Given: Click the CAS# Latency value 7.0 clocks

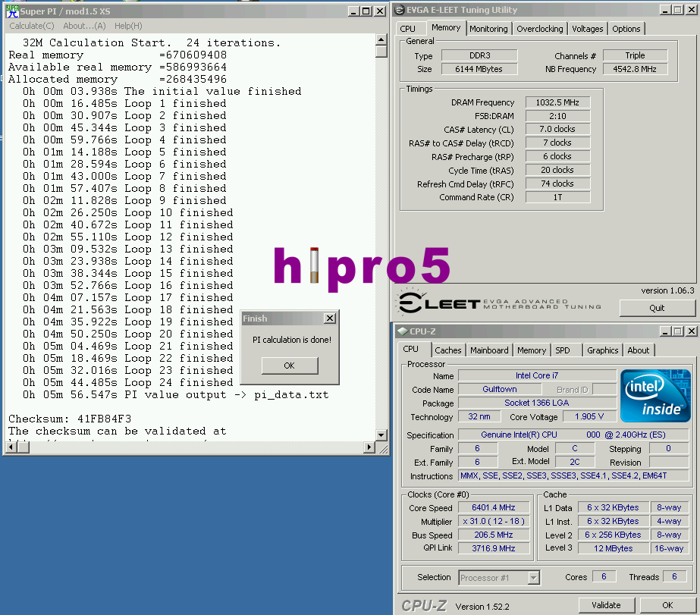Looking at the screenshot, I should (557, 129).
